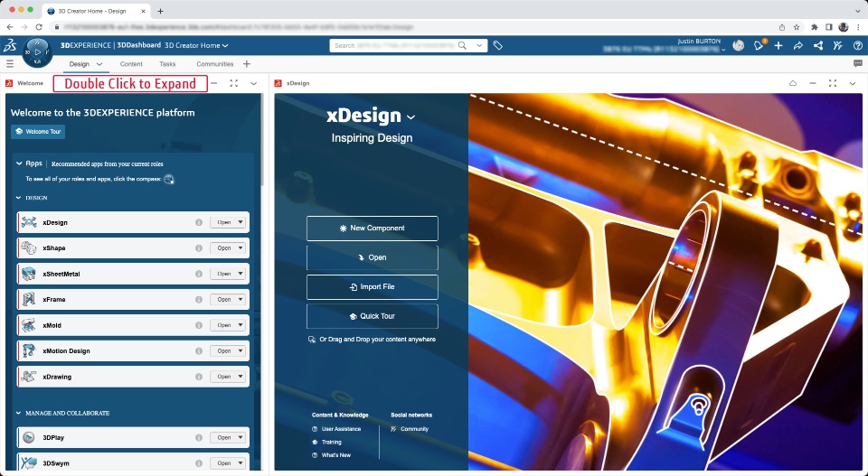Click the New Component button
Viewport: 868px width, 476px height.
(x=372, y=229)
